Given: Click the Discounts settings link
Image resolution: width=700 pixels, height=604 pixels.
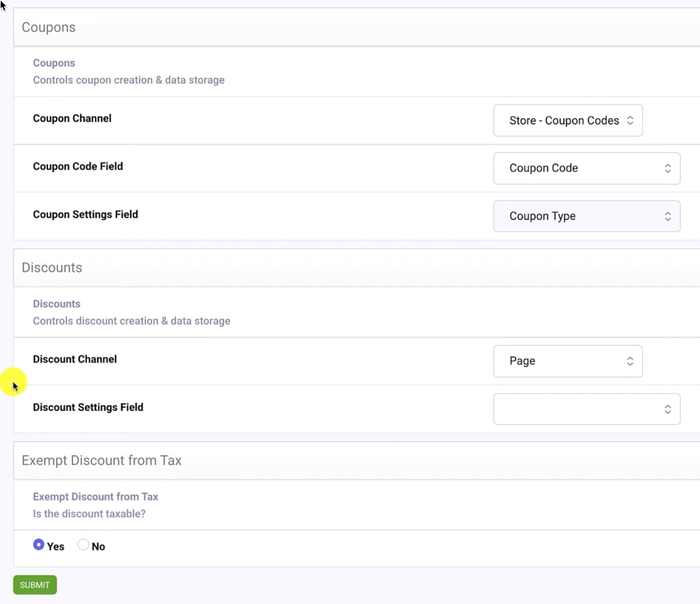Looking at the screenshot, I should pos(56,304).
